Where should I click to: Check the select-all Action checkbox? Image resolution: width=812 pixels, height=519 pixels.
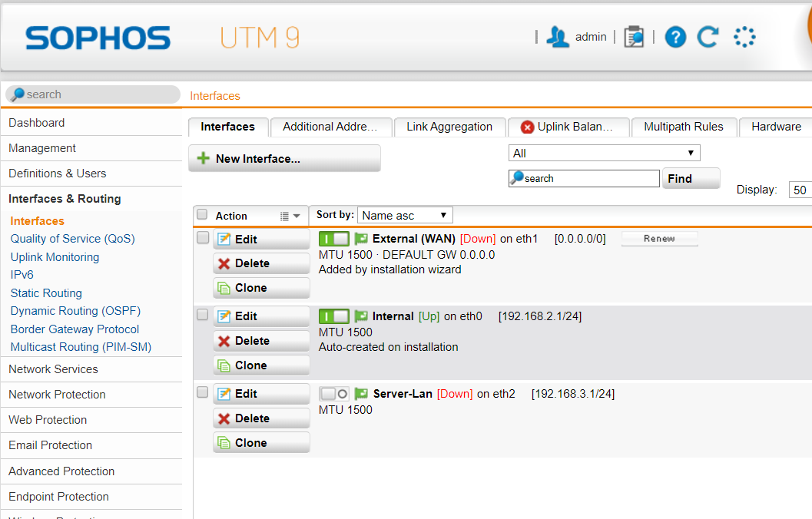click(x=202, y=215)
